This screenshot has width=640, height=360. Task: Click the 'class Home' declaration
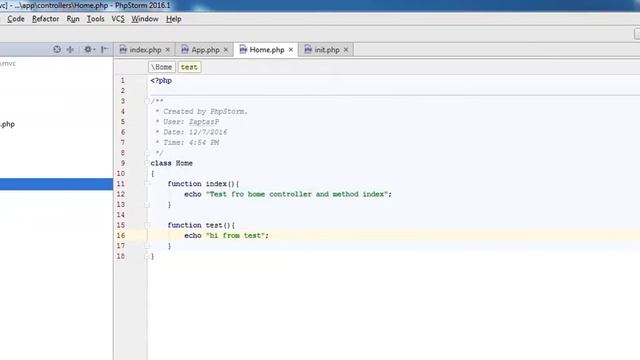(171, 163)
